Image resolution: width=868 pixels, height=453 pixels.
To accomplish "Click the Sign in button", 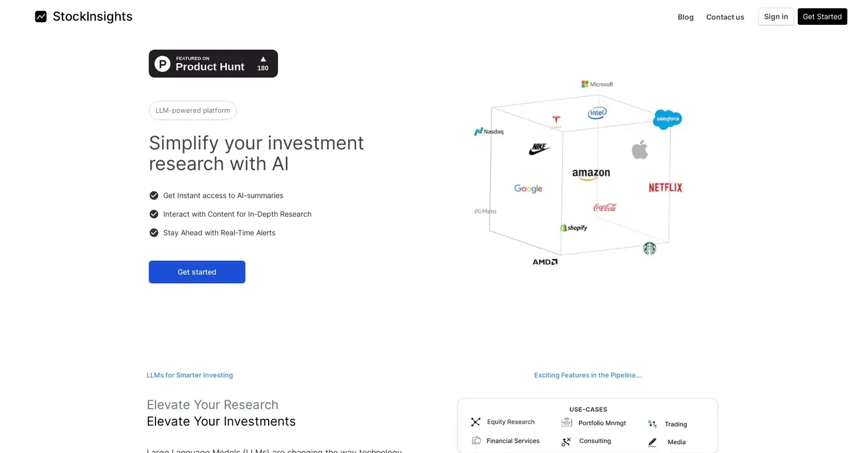I will point(775,17).
